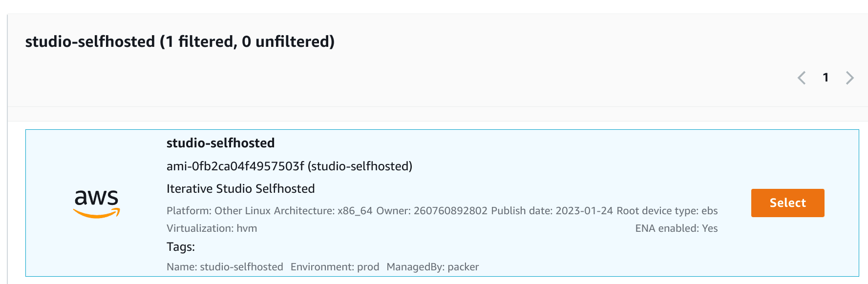Click the ManagedBy: packer tag

[x=433, y=267]
